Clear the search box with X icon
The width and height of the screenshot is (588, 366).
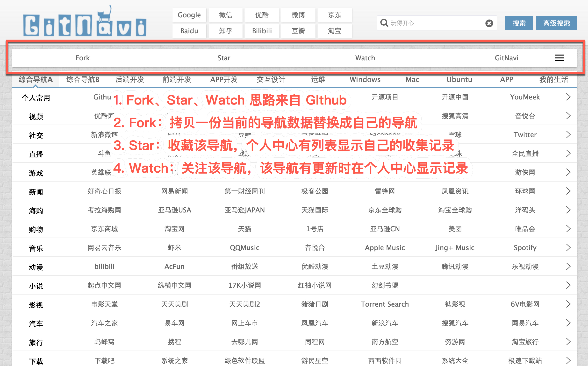click(x=489, y=23)
